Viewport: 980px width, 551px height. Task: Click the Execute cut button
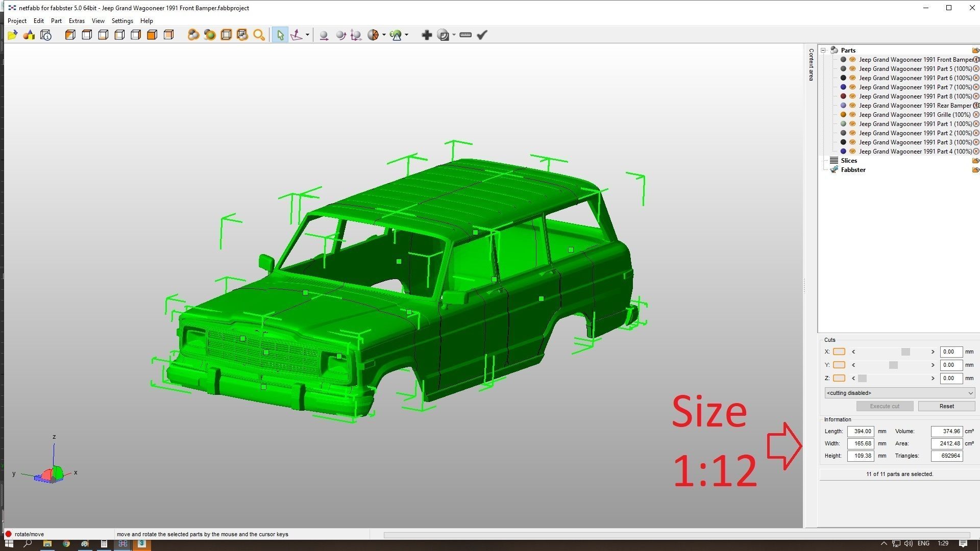point(885,406)
